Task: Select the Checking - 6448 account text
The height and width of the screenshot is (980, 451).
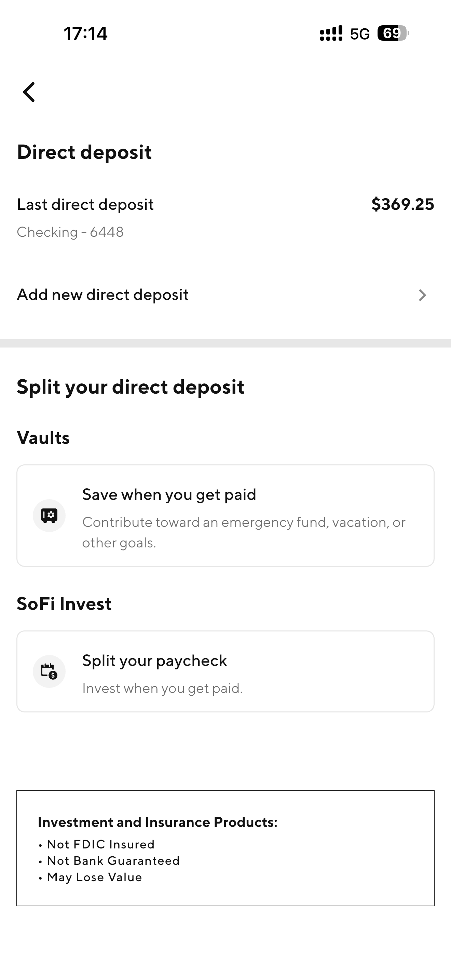Action: (x=70, y=232)
